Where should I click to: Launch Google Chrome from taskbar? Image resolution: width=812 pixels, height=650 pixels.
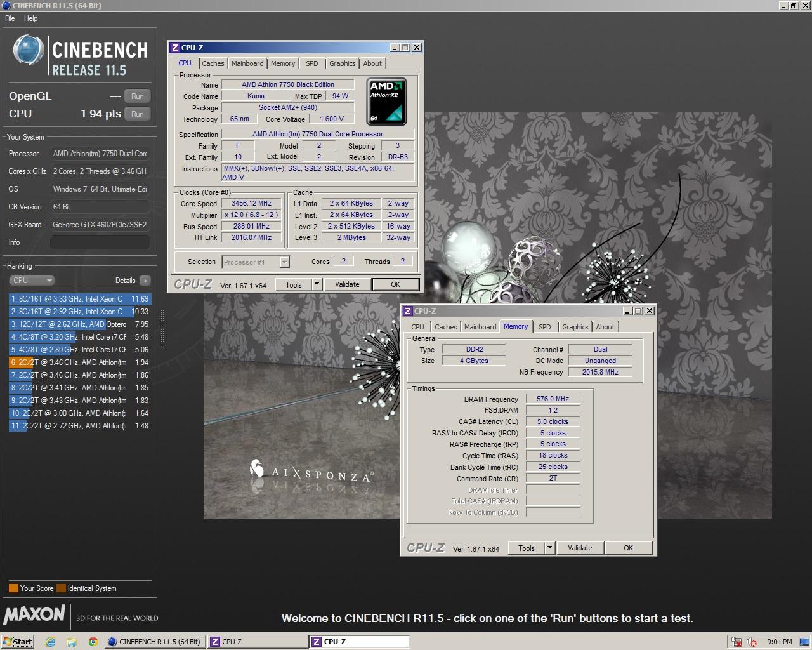tap(93, 642)
